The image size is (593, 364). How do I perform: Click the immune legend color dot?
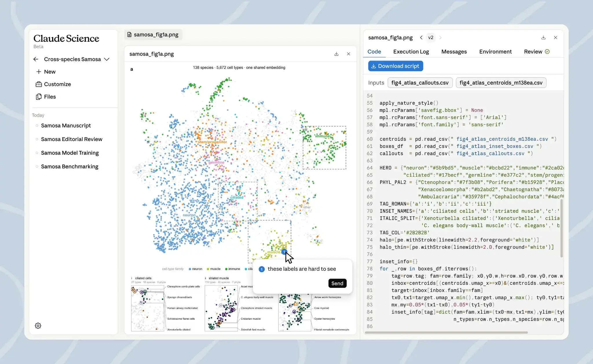[x=226, y=269]
